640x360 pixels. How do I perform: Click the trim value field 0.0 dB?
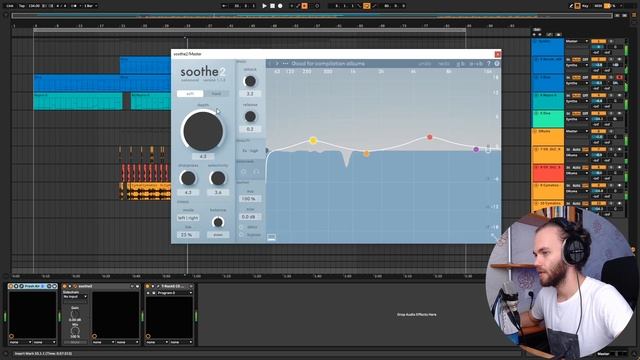click(250, 217)
